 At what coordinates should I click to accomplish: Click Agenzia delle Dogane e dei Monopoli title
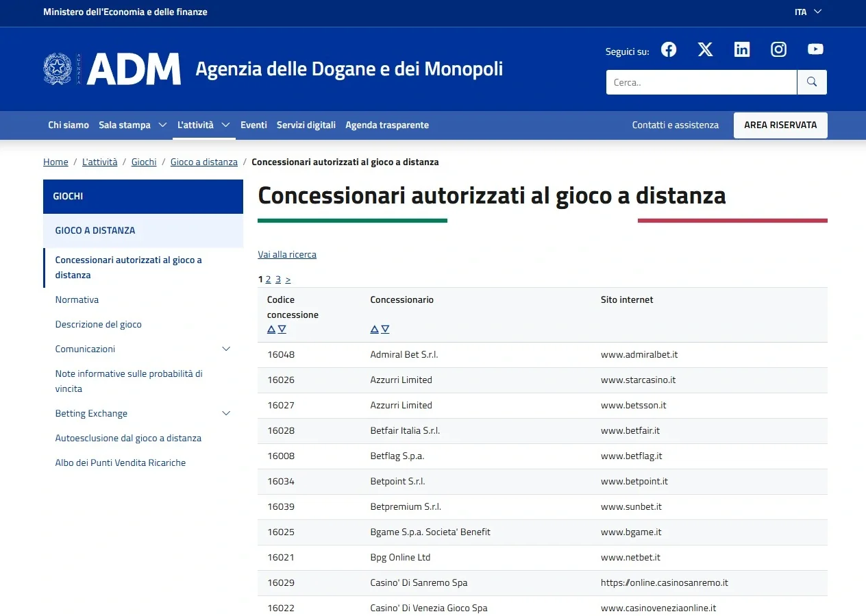coord(349,69)
